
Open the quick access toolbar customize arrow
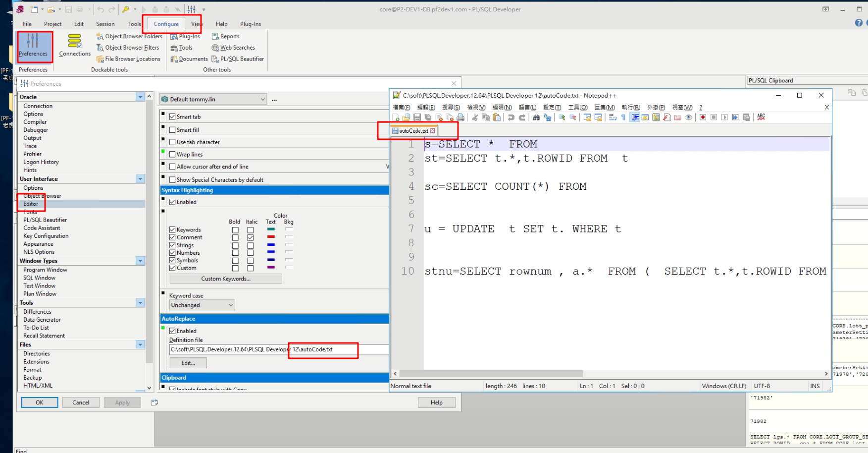(204, 9)
